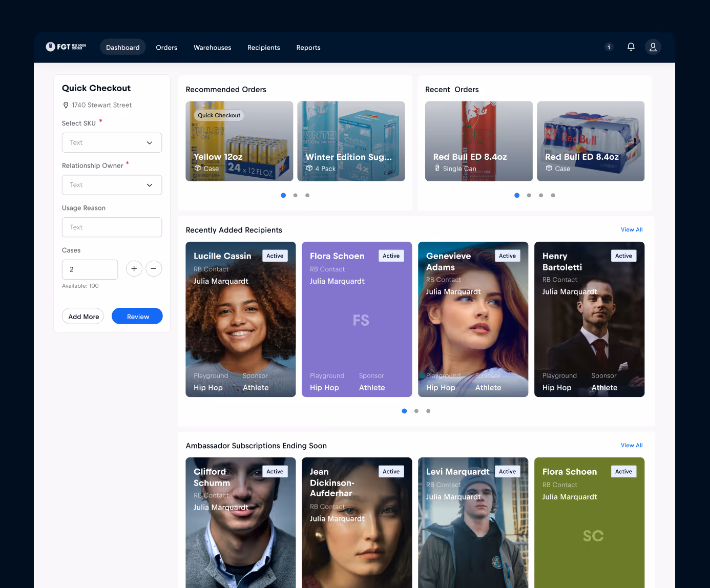This screenshot has height=588, width=710.
Task: Open the info icon in the top bar
Action: 609,47
